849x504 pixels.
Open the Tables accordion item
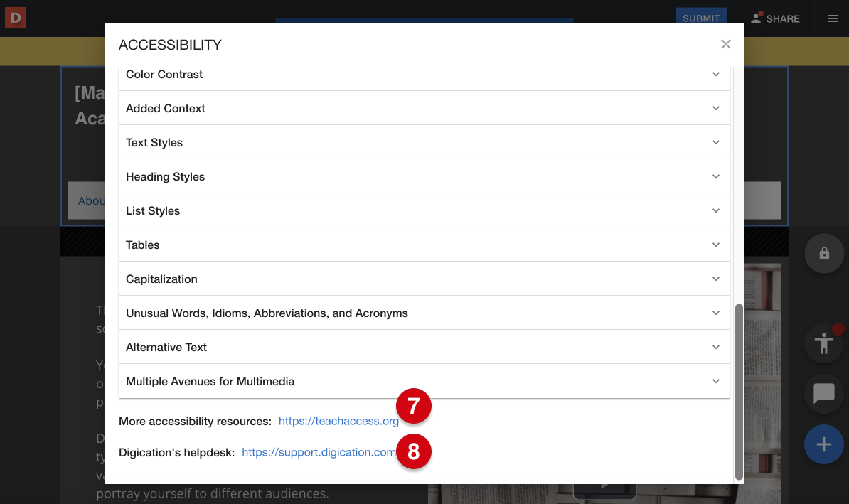pos(424,245)
